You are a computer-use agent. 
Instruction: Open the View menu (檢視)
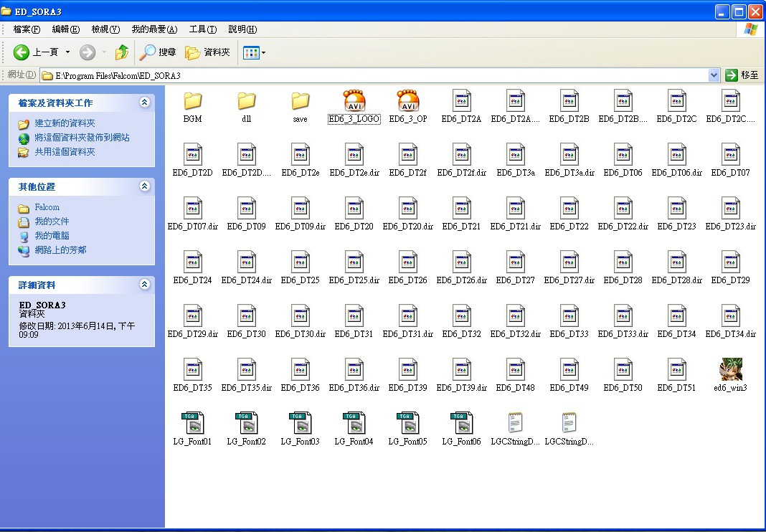pos(105,29)
